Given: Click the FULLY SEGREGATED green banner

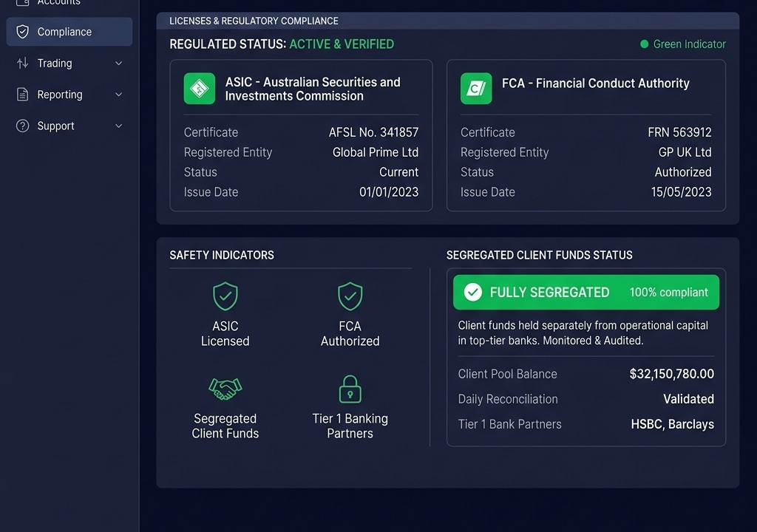Looking at the screenshot, I should pos(586,292).
